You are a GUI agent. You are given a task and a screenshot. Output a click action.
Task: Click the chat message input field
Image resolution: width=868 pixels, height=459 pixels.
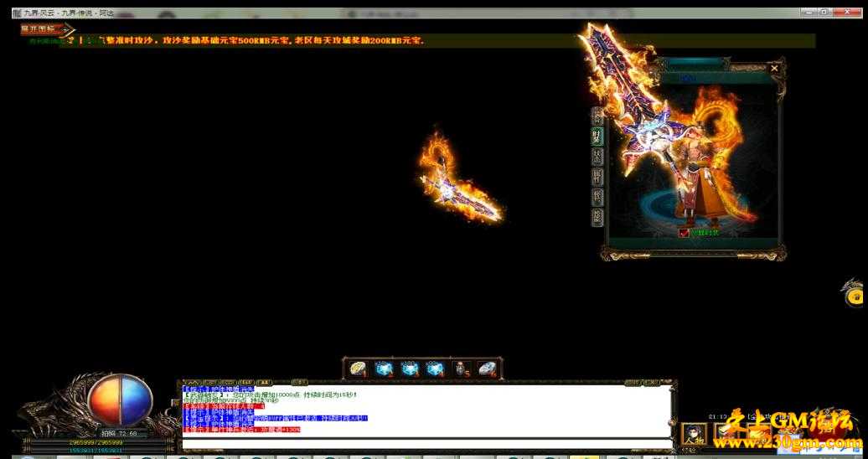tap(426, 443)
